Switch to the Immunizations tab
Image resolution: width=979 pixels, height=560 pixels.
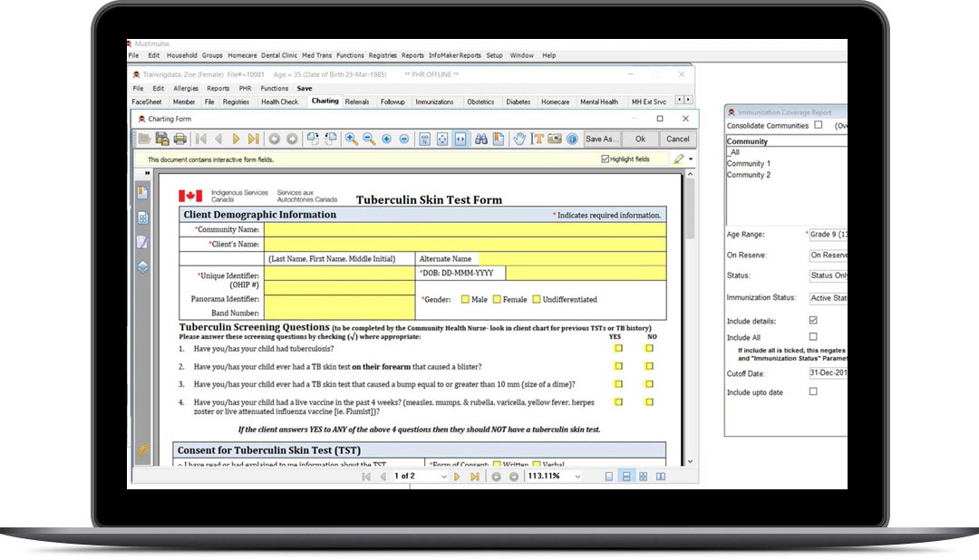coord(434,102)
